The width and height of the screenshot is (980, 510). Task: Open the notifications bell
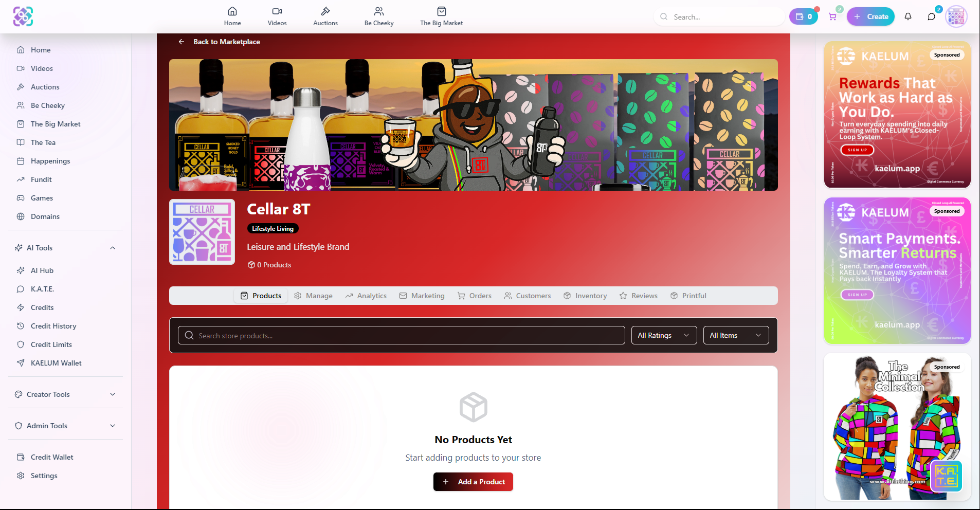[x=908, y=16]
